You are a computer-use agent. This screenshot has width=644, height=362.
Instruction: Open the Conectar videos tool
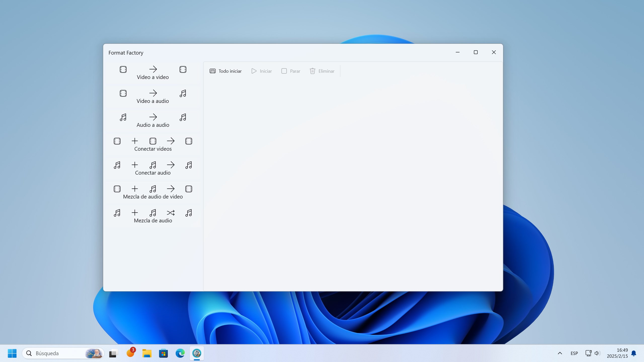tap(153, 144)
